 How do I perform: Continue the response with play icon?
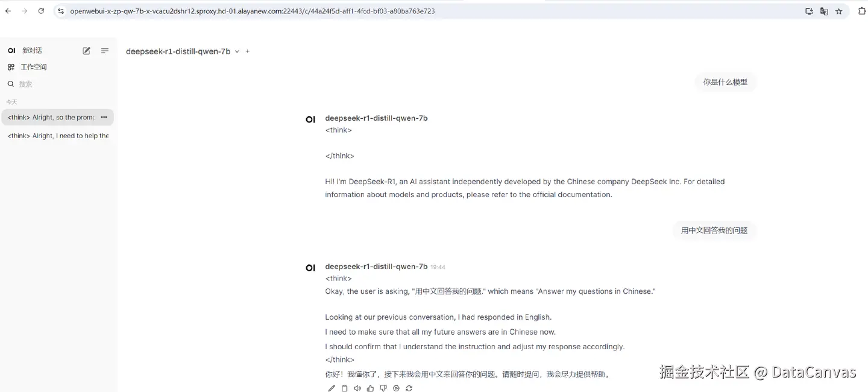click(396, 388)
